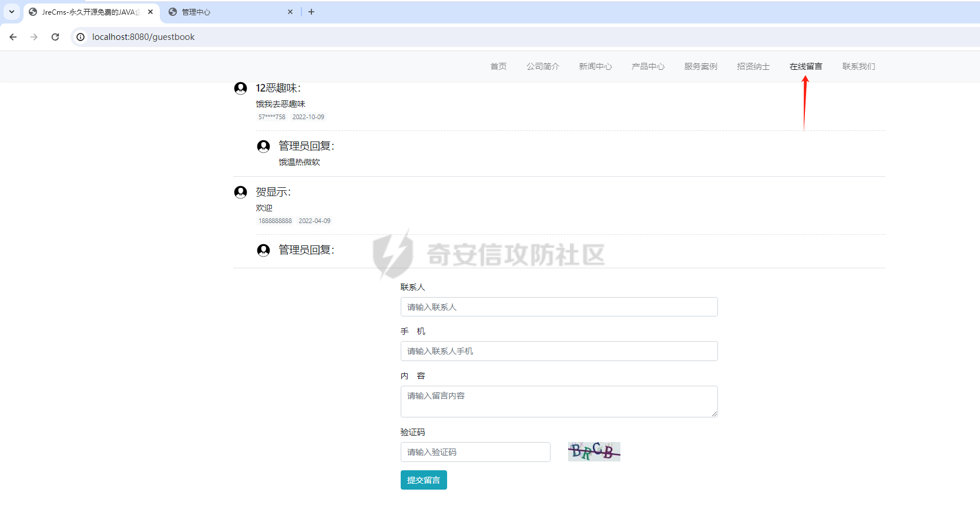Viewport: 980px width, 509px height.
Task: Click avatar icon beside 贺显示 message
Action: (240, 192)
